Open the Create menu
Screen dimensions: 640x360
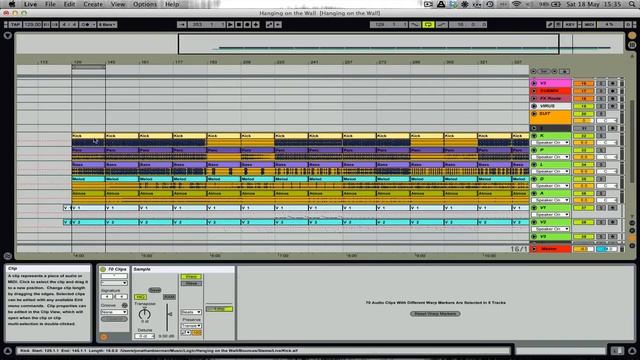[x=93, y=4]
